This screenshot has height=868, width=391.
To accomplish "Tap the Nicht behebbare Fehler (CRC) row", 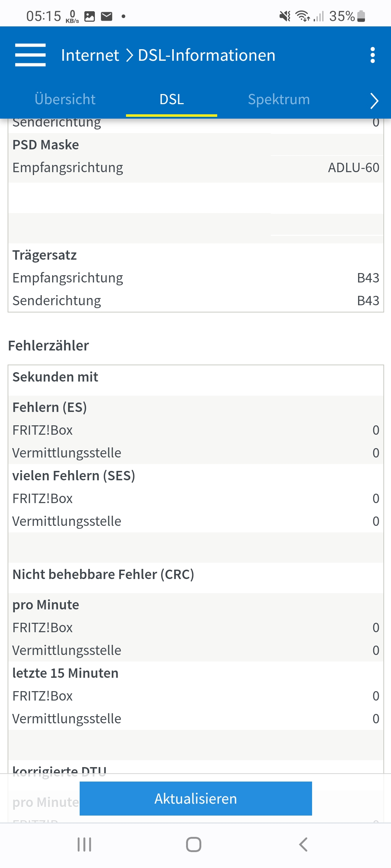I will (x=103, y=574).
